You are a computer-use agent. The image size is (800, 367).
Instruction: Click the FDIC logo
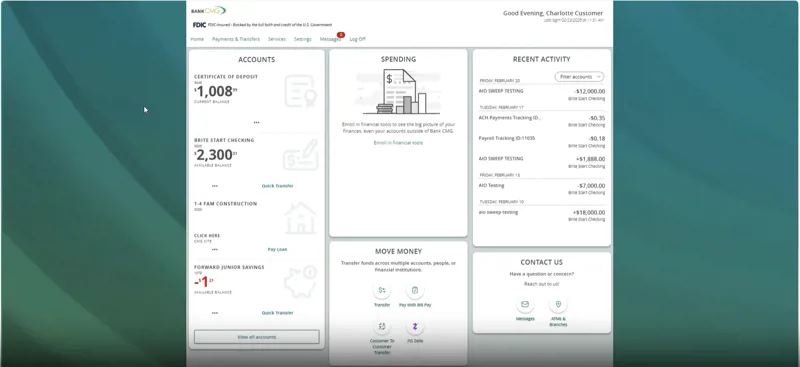[199, 25]
